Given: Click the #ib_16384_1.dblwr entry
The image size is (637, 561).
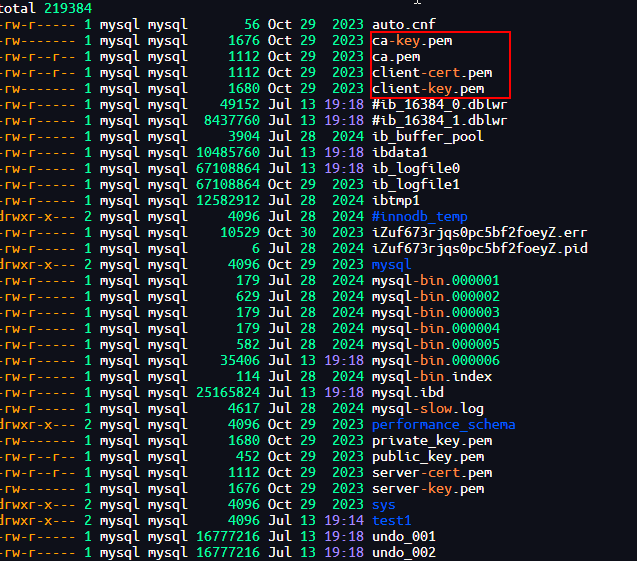Looking at the screenshot, I should pos(440,121).
